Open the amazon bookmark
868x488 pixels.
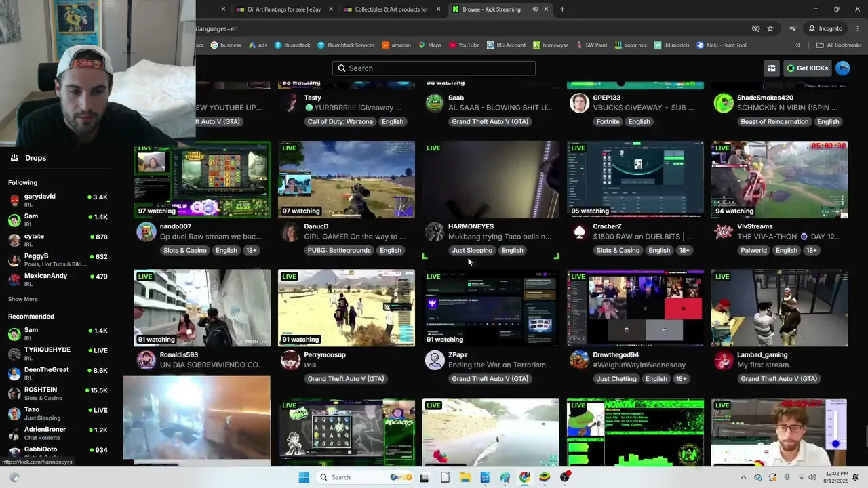pos(397,45)
